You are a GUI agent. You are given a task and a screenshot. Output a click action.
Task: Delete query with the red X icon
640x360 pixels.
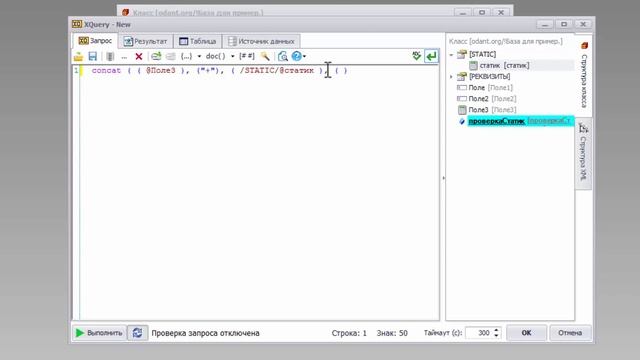click(139, 56)
